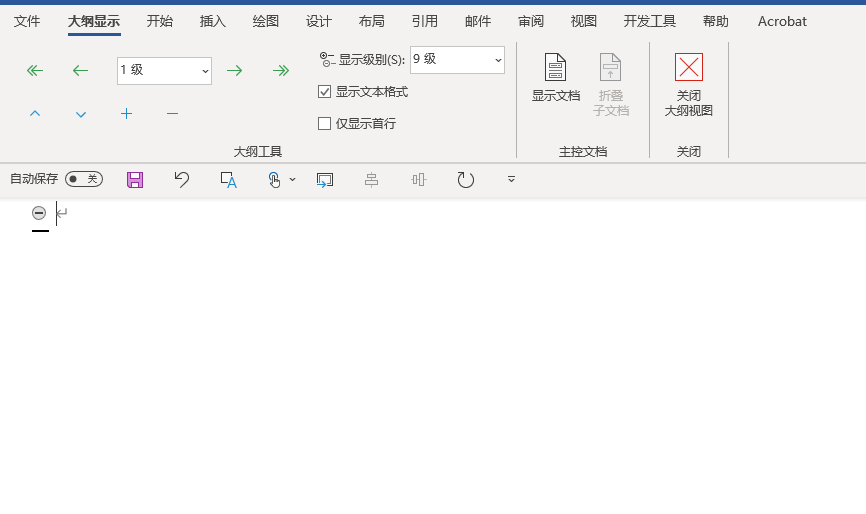Open Customize Quick Access Toolbar dropdown
866x514 pixels.
[x=511, y=179]
